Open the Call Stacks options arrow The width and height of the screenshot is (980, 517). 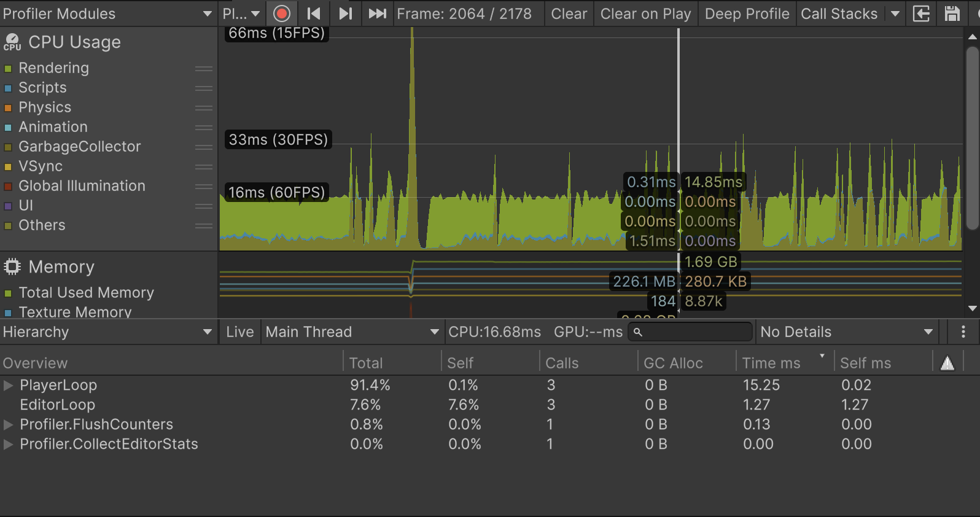tap(895, 14)
